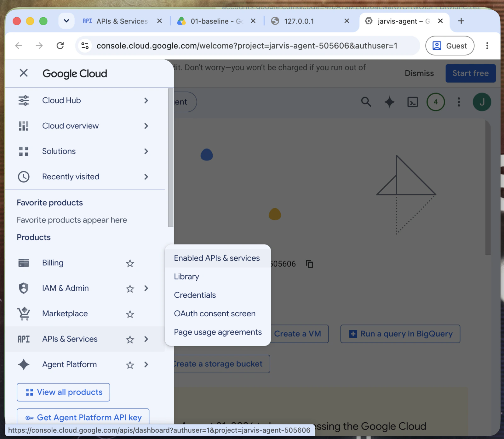Go back to the previous page
This screenshot has width=504, height=439.
(19, 46)
